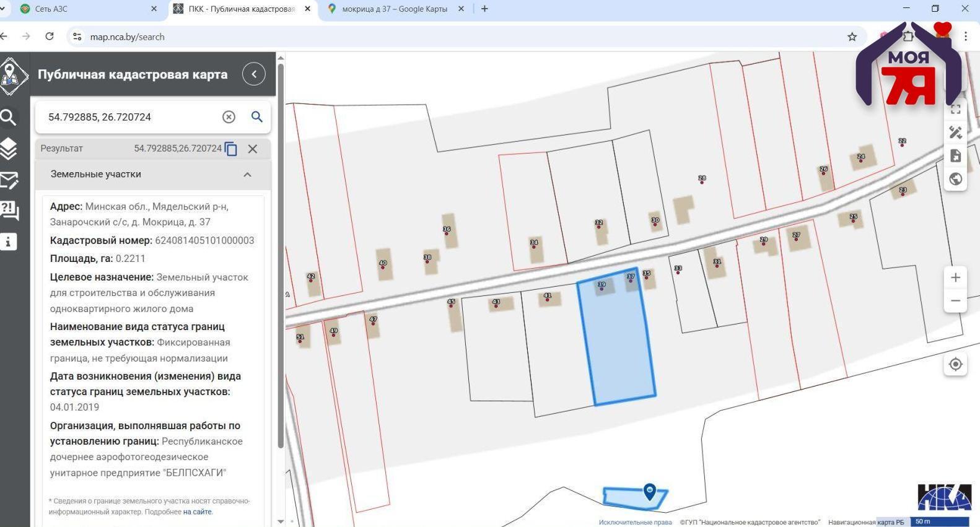Click the locate my position button
This screenshot has width=980, height=527.
pyautogui.click(x=955, y=364)
